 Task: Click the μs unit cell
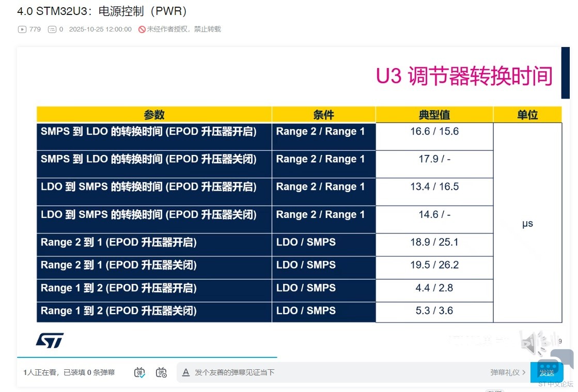pyautogui.click(x=527, y=223)
